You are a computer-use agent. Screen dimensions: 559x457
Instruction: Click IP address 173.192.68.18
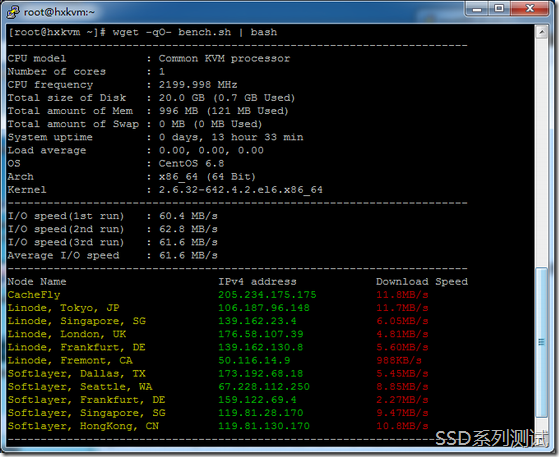point(261,374)
